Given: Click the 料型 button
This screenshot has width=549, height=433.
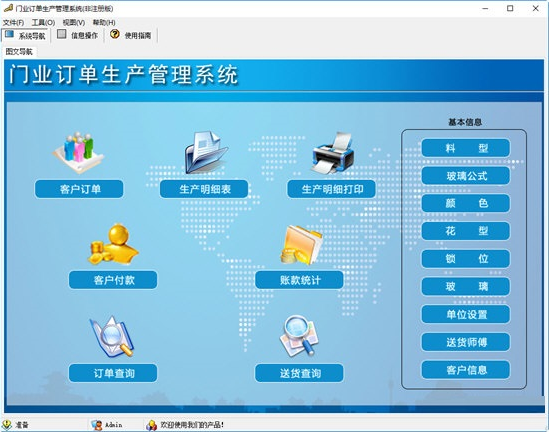Looking at the screenshot, I should tap(466, 148).
